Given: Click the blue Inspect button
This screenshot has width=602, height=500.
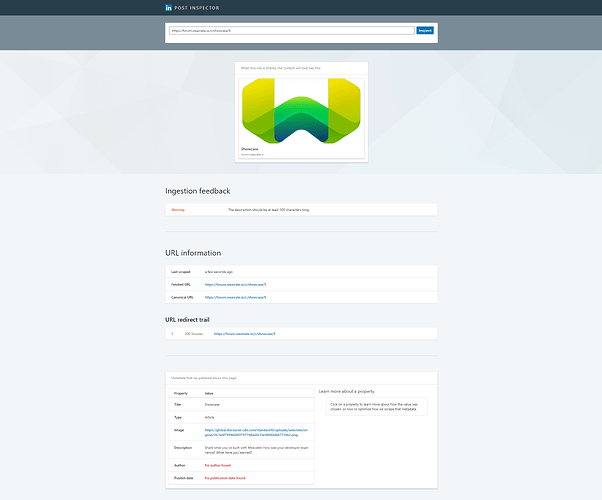Looking at the screenshot, I should click(x=425, y=30).
